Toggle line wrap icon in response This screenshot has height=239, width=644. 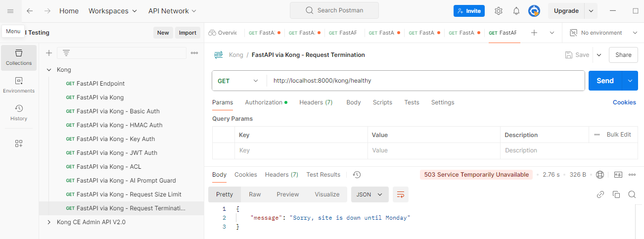click(x=401, y=194)
